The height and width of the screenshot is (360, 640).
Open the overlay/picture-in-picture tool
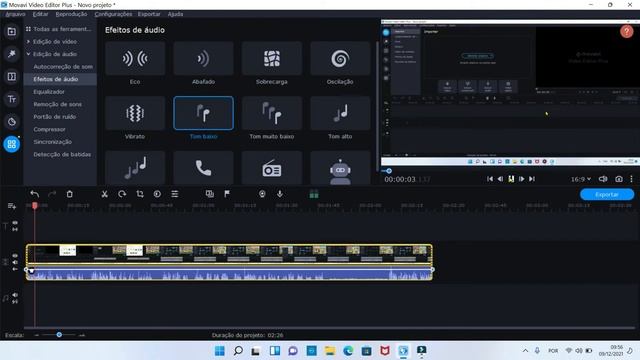[209, 194]
